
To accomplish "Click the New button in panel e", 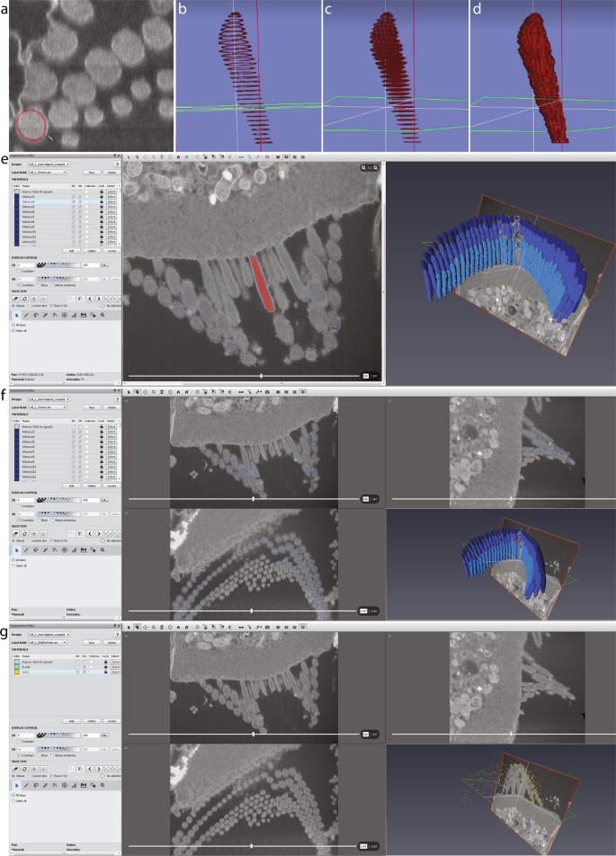I will (91, 173).
